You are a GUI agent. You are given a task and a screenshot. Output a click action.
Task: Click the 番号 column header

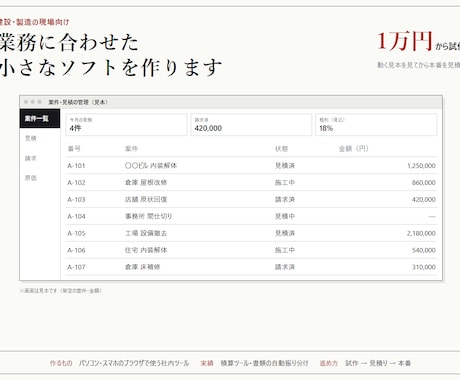[74, 149]
